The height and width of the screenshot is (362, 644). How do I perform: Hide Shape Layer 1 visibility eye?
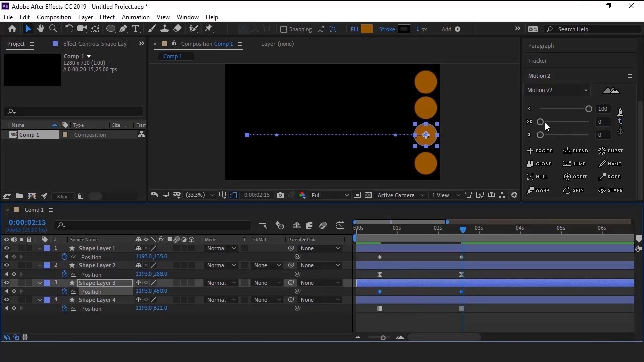(7, 248)
